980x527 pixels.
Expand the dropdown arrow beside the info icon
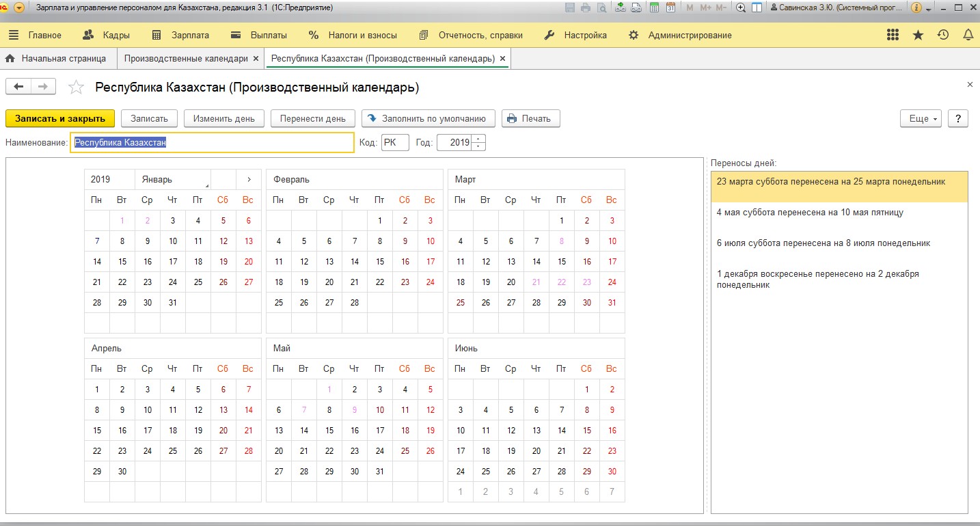coord(928,8)
